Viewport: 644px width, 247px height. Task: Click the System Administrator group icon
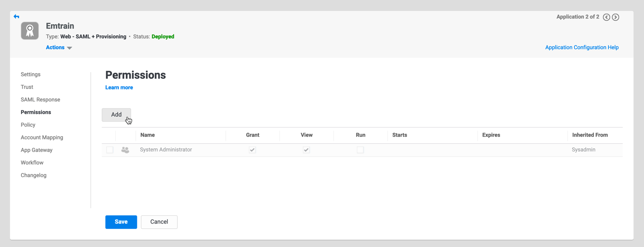tap(125, 150)
